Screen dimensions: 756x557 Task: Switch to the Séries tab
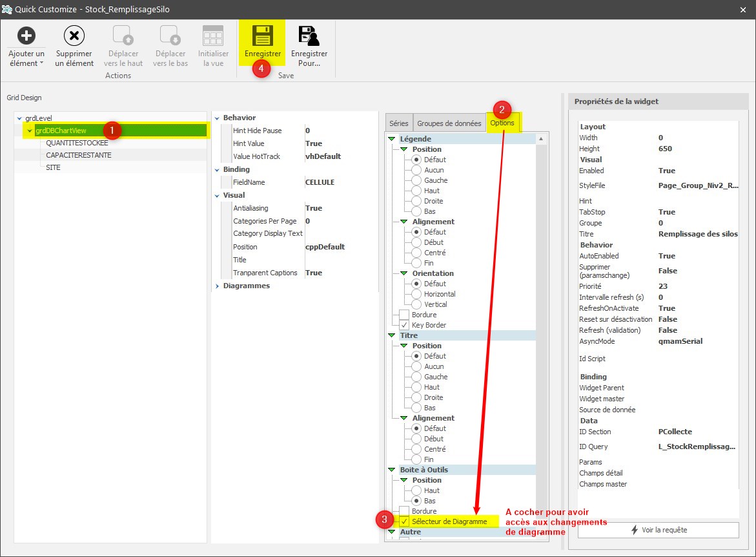point(398,123)
